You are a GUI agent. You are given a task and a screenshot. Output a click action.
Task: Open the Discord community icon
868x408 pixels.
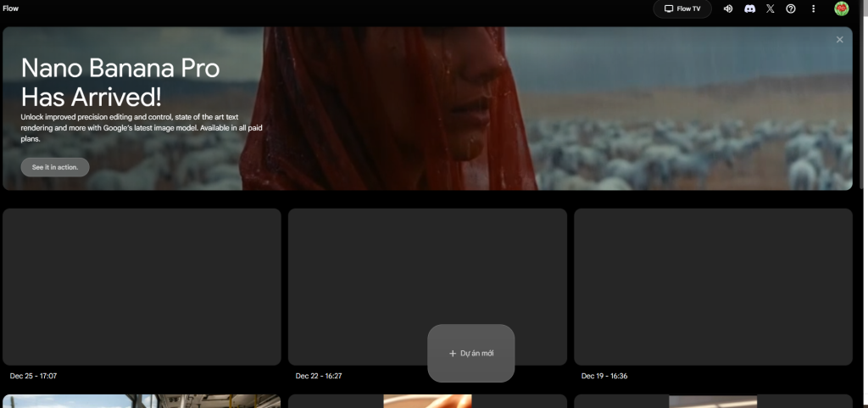(x=749, y=8)
